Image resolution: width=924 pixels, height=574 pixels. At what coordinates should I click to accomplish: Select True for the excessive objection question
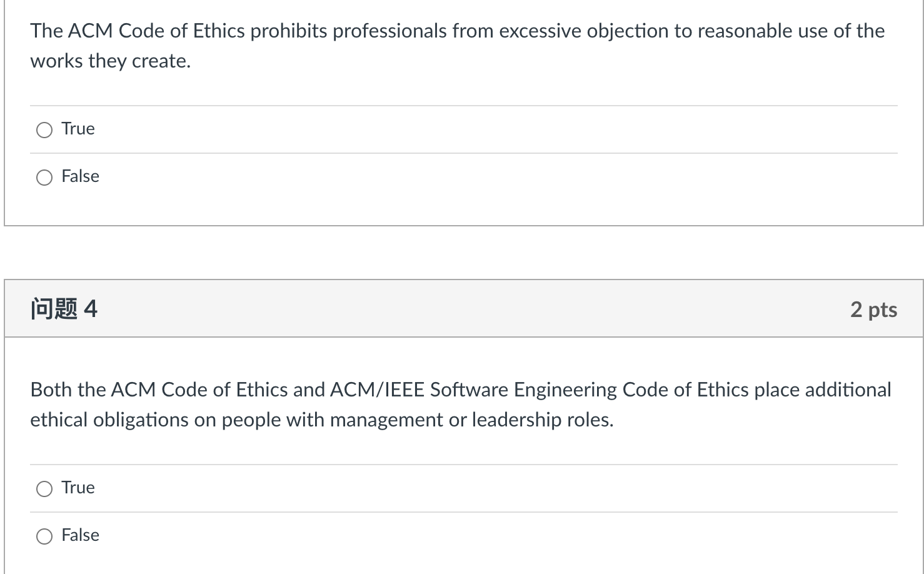coord(44,129)
